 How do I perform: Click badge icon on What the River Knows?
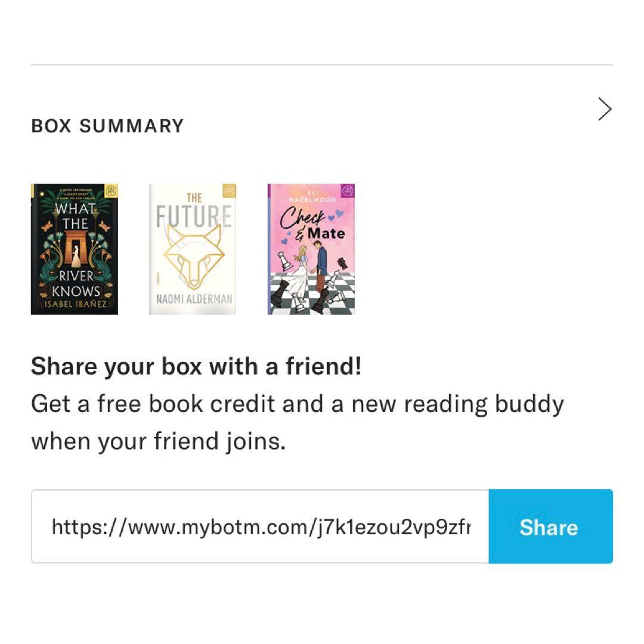(111, 191)
